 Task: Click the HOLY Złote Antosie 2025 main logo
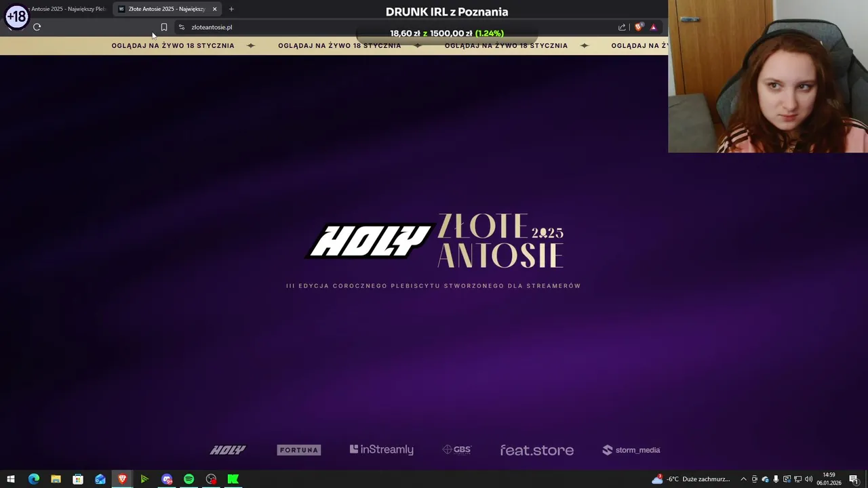point(434,241)
